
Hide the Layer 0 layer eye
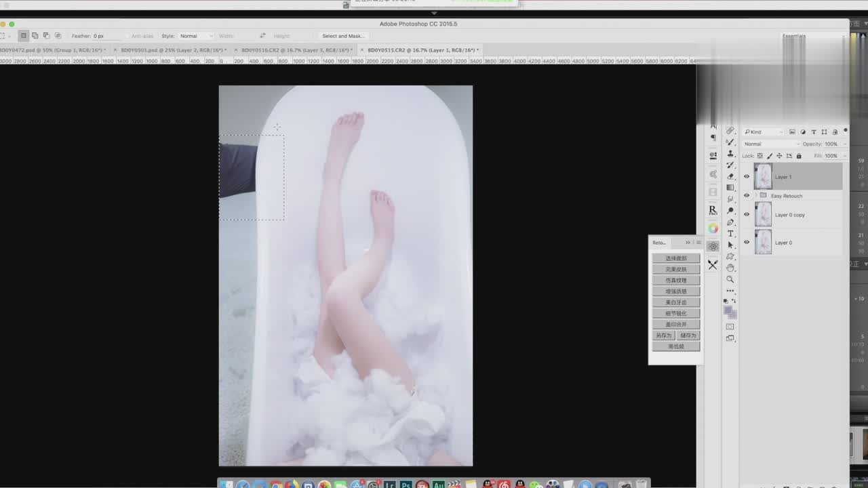point(747,242)
